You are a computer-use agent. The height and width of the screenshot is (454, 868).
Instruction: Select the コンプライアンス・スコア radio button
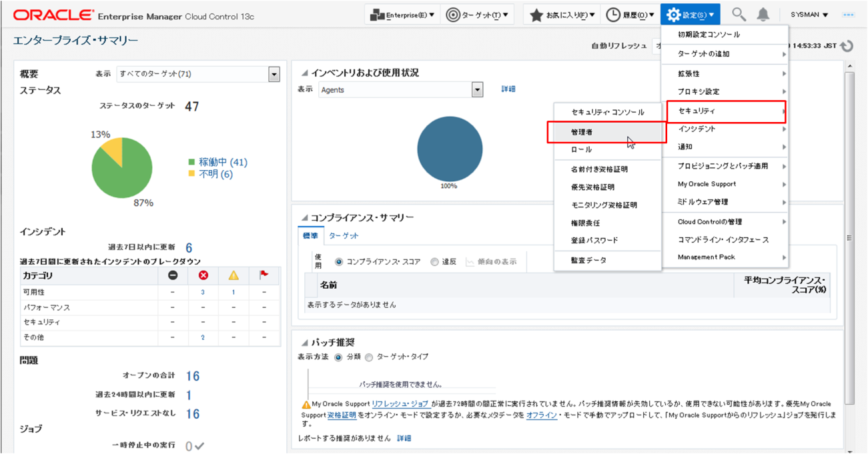339,262
